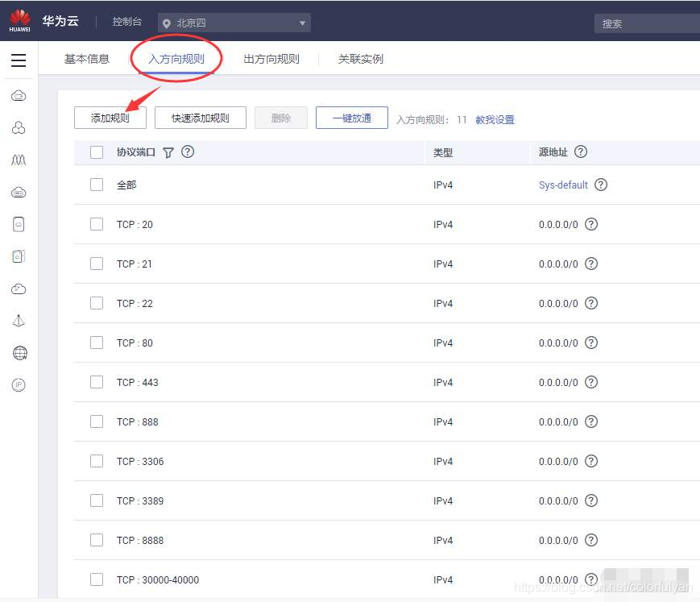
Task: Click the single device storage sidebar icon
Action: coord(19,224)
